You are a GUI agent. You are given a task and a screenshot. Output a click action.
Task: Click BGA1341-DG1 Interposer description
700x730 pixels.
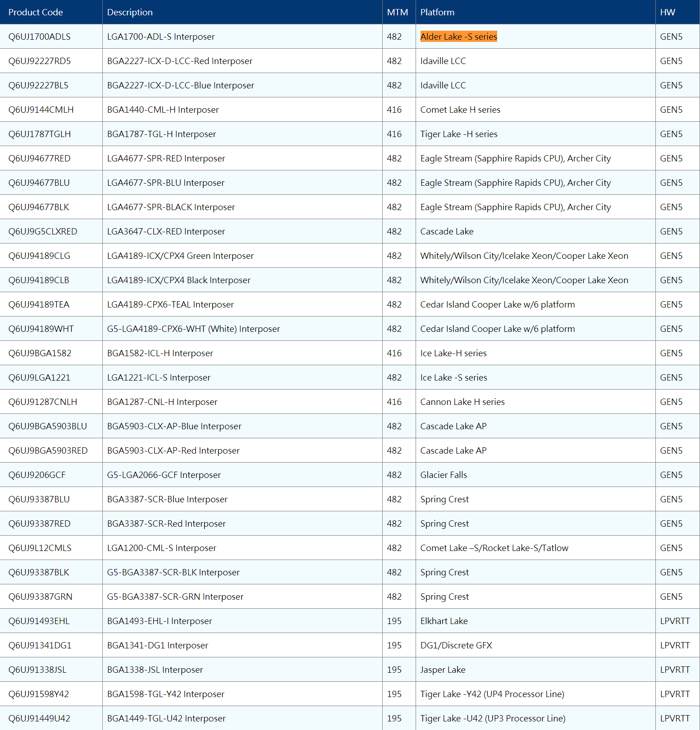[157, 645]
